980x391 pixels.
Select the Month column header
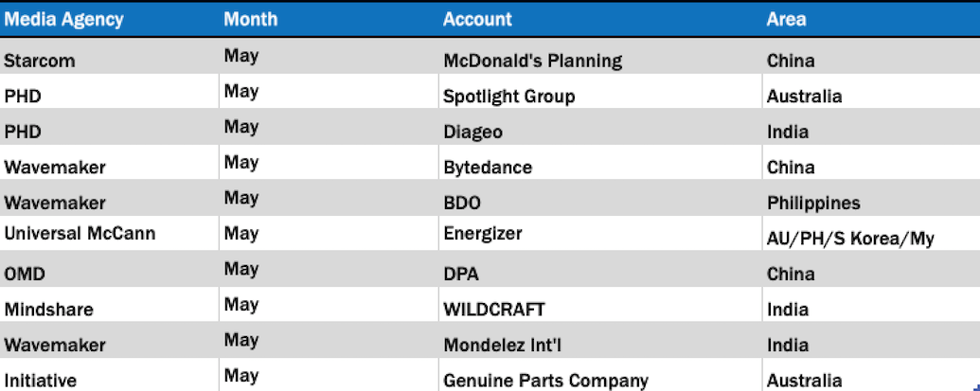pyautogui.click(x=251, y=19)
